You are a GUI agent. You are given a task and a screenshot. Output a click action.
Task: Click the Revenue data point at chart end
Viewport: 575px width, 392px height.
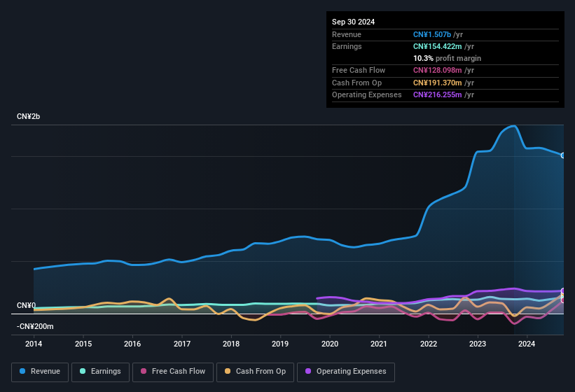563,155
